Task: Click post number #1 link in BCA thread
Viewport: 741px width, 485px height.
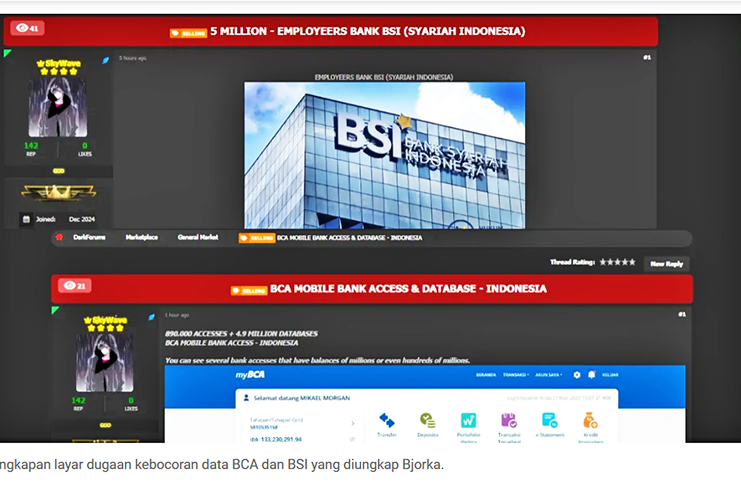Action: pos(682,314)
